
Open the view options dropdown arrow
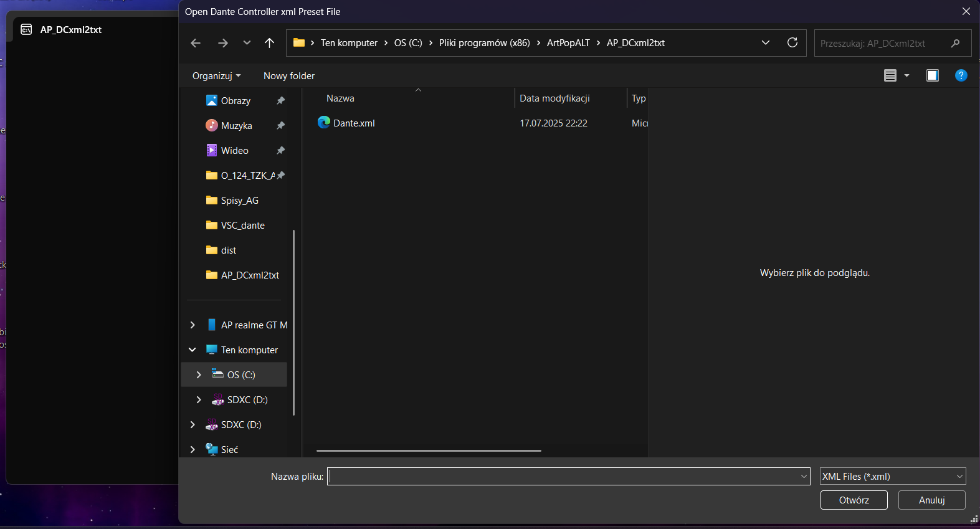906,75
